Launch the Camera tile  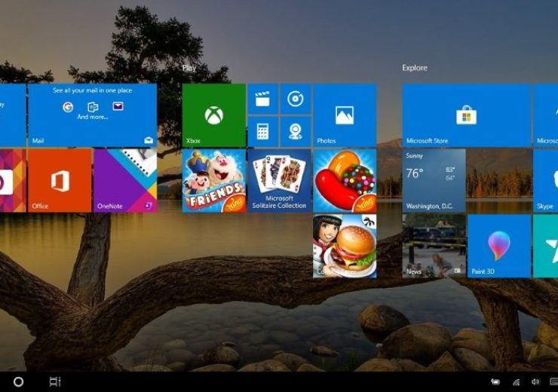[x=296, y=132]
